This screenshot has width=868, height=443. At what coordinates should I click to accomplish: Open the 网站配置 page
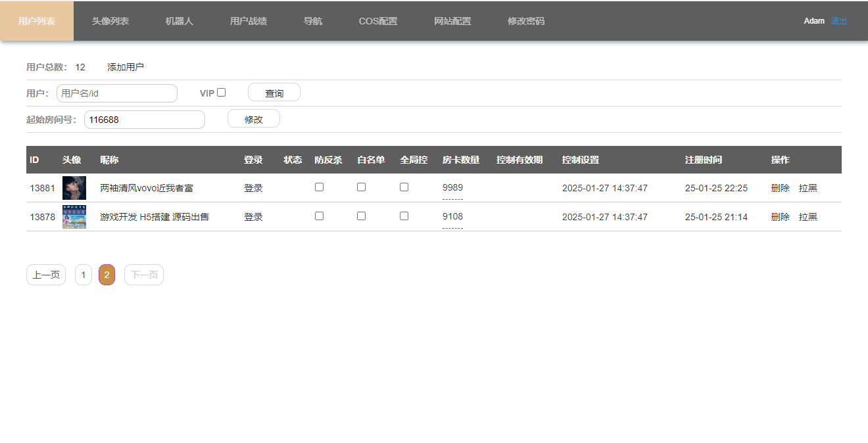point(452,20)
